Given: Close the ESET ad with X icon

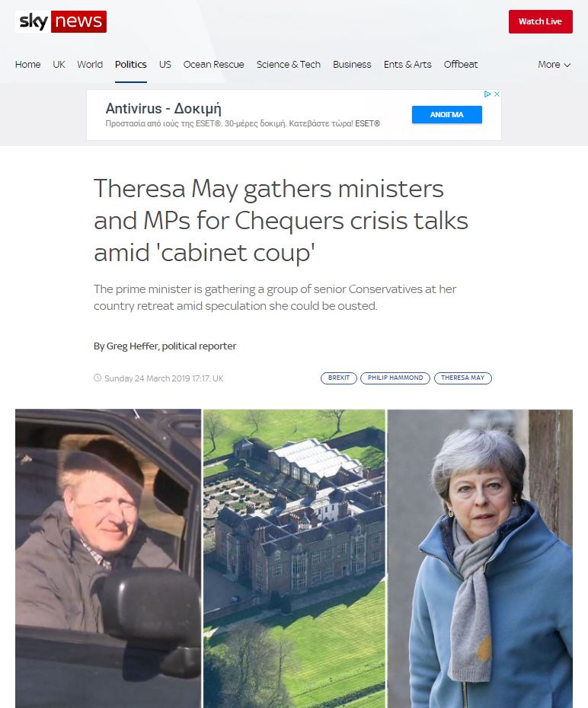Looking at the screenshot, I should [x=497, y=94].
